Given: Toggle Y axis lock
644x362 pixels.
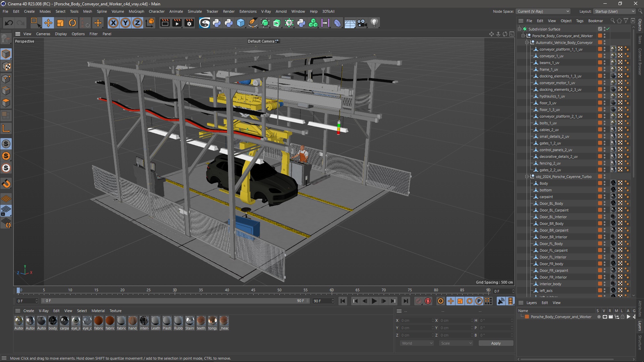Looking at the screenshot, I should (x=125, y=23).
